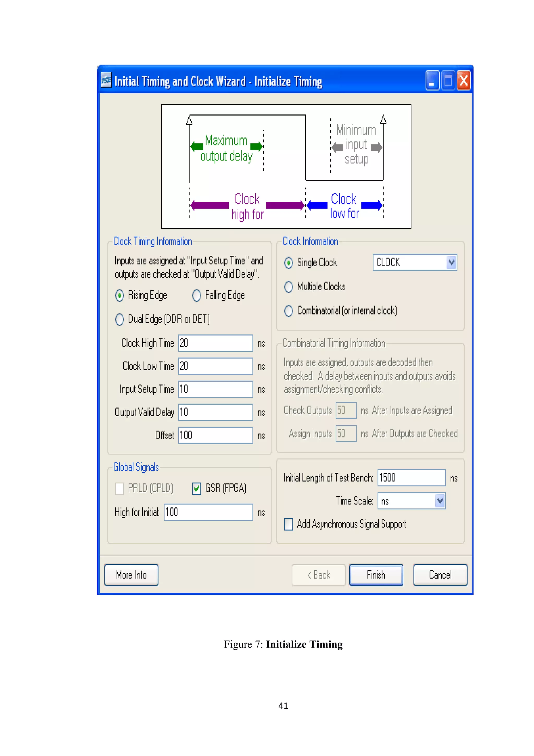
Task: Click the 'Clock low for' diagram label
Action: 344,206
